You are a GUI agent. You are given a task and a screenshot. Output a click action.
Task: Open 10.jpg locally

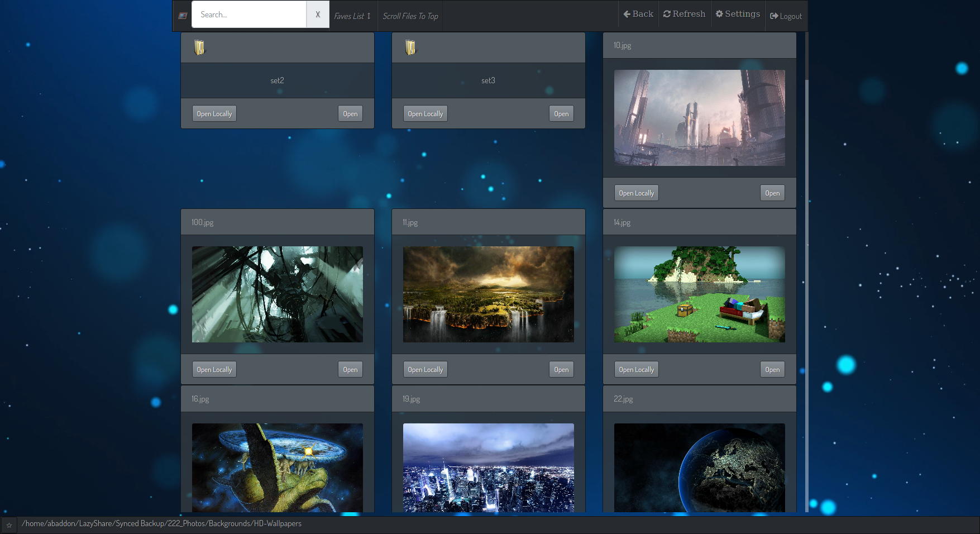tap(637, 193)
